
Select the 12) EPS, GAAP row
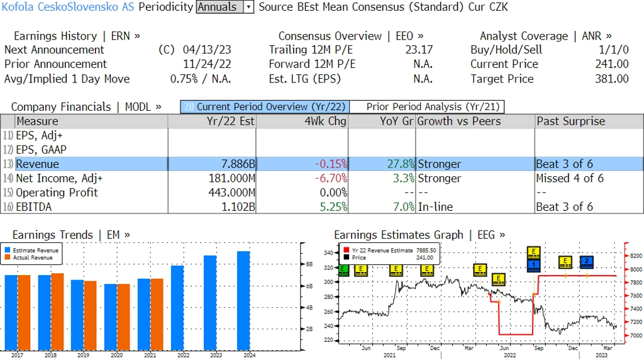[321, 150]
